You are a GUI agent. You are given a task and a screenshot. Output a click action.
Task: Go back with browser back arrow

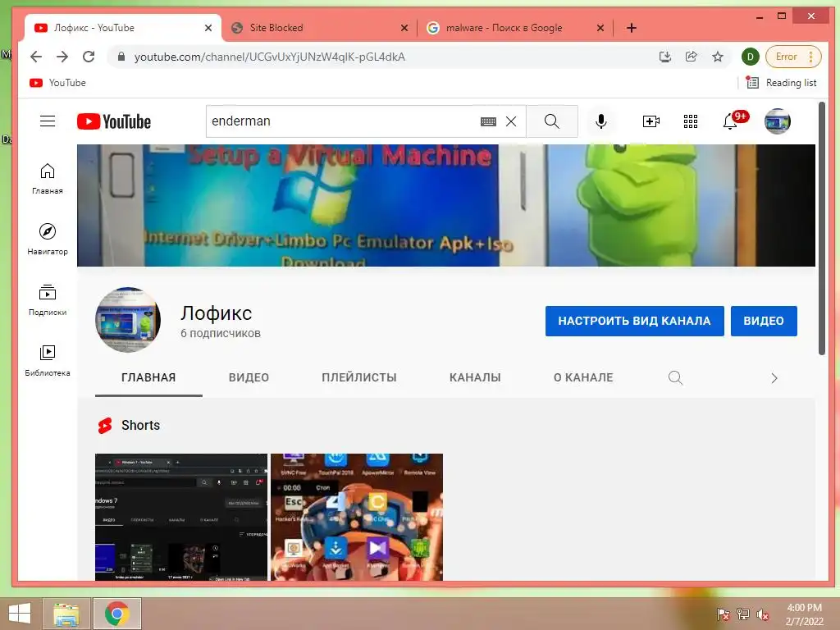click(x=36, y=57)
